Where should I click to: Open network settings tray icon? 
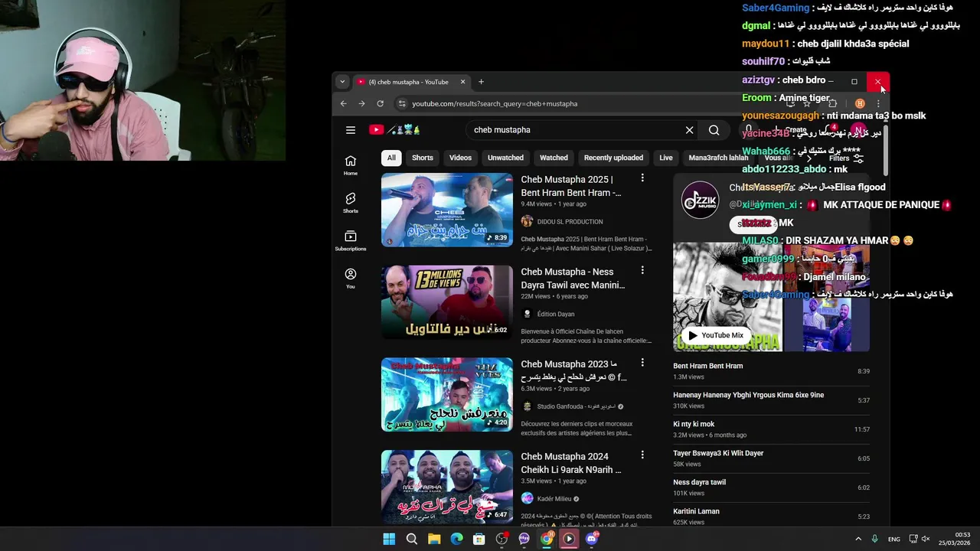[x=913, y=539]
